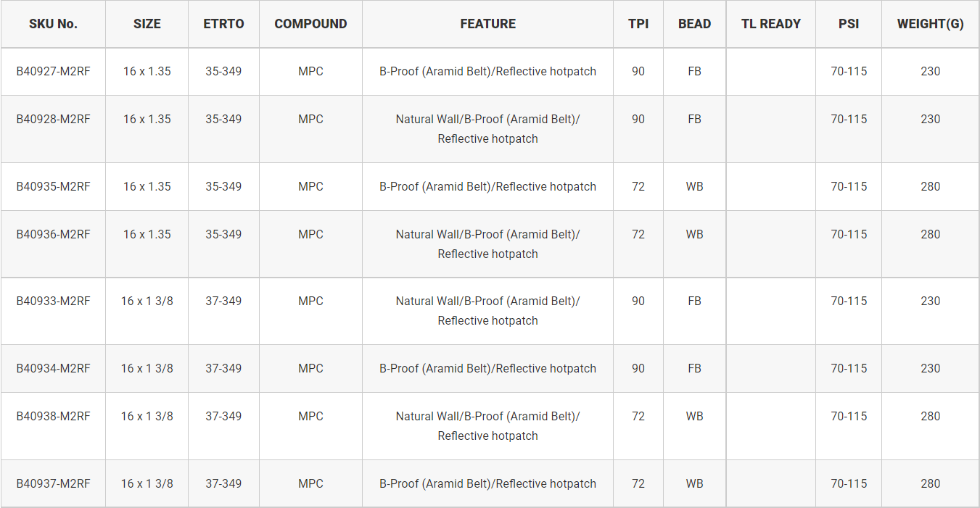
Task: Click SKU B40935-M2RF
Action: coord(54,186)
